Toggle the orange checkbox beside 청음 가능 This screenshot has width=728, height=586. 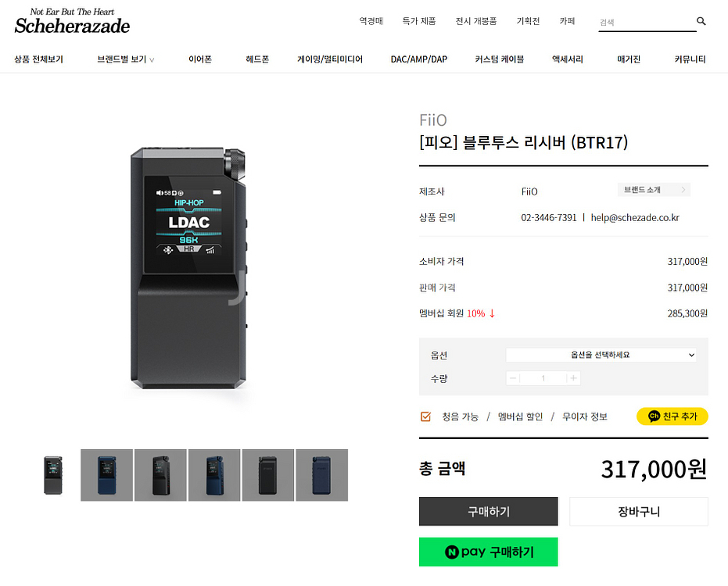[425, 416]
